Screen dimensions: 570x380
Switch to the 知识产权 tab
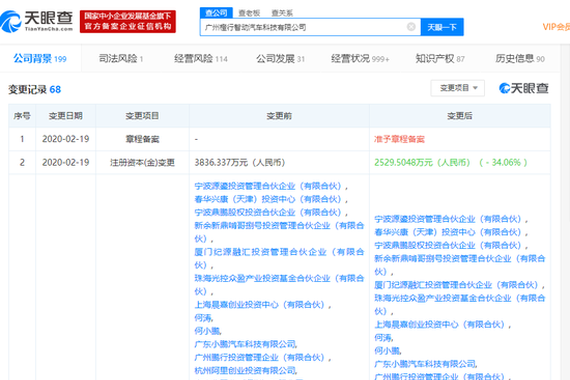(x=440, y=59)
